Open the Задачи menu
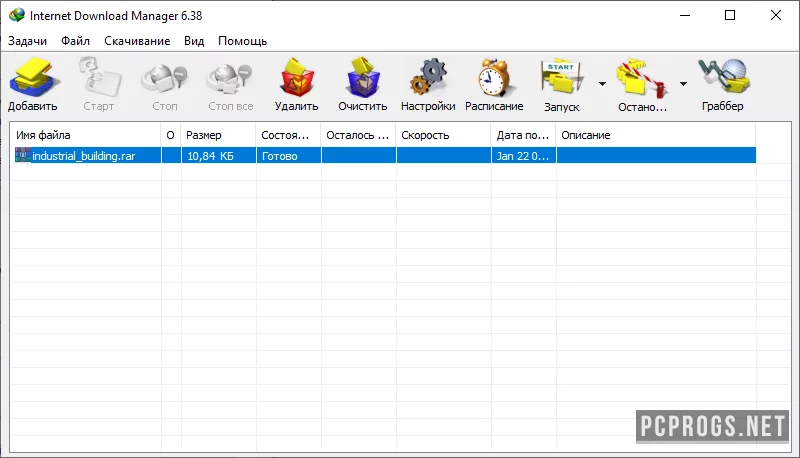 click(28, 41)
